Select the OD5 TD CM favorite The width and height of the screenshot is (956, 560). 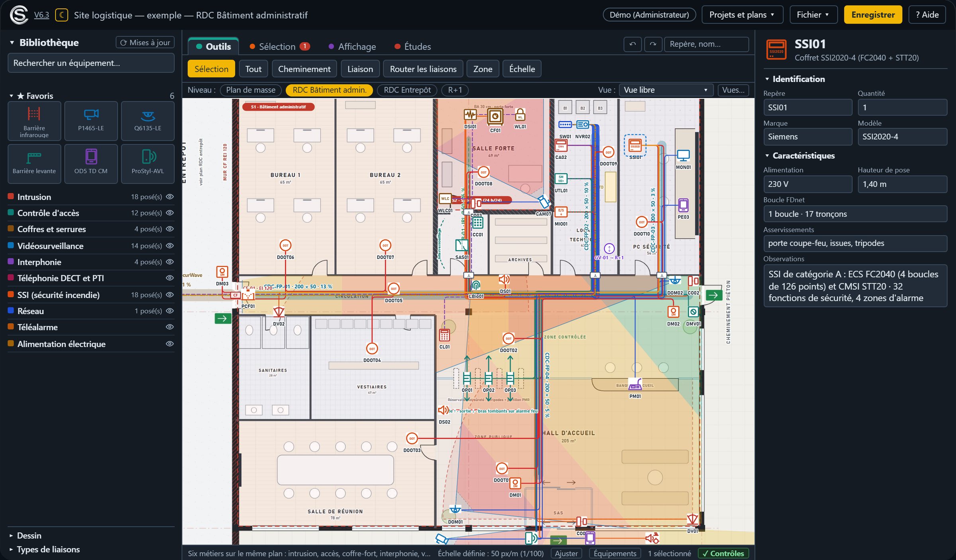pyautogui.click(x=91, y=164)
